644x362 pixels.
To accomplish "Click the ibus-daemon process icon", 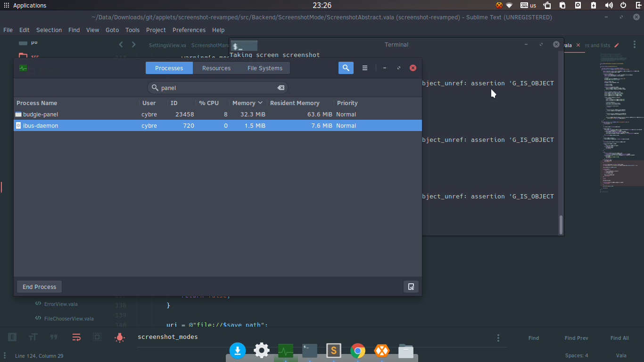I will [18, 125].
